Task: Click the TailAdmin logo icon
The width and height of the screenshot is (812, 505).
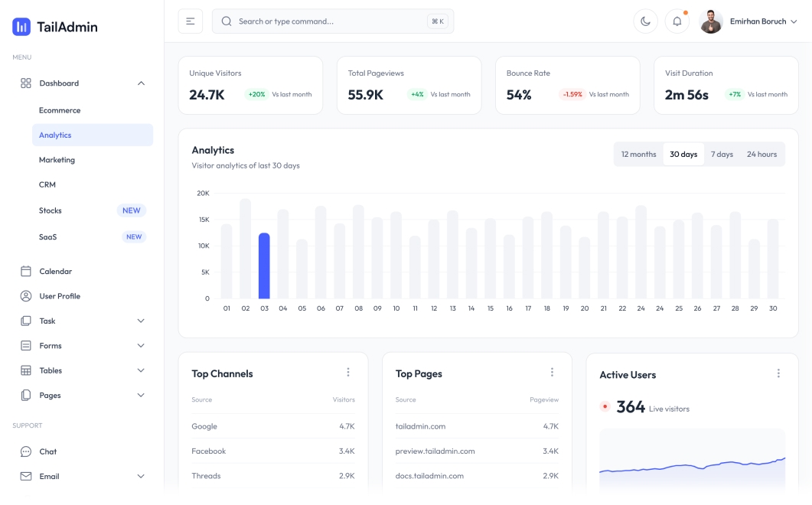Action: [x=20, y=25]
